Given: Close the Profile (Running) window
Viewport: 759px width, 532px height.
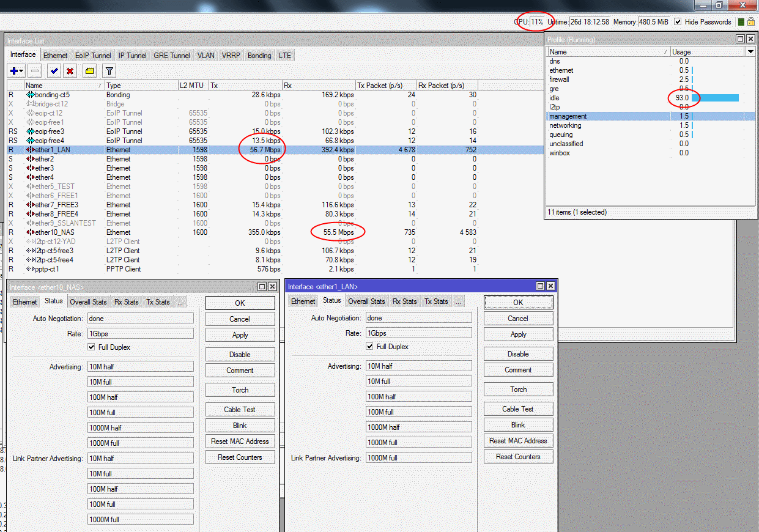Looking at the screenshot, I should click(750, 39).
